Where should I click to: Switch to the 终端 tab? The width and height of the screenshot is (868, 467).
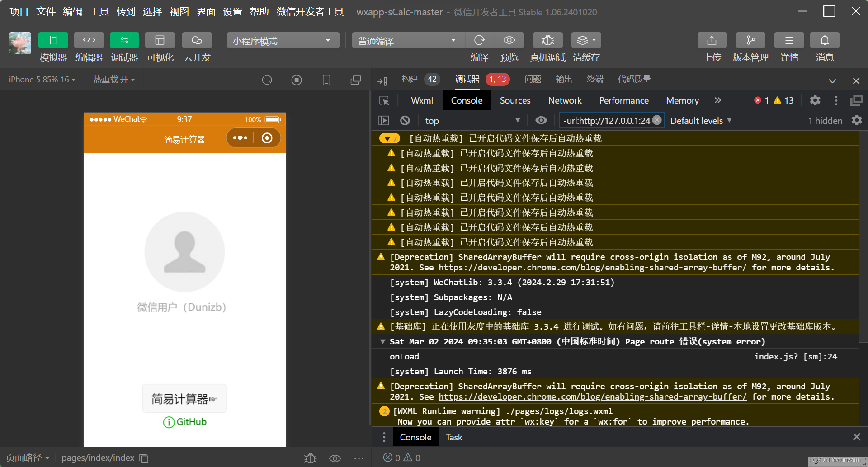coord(595,79)
